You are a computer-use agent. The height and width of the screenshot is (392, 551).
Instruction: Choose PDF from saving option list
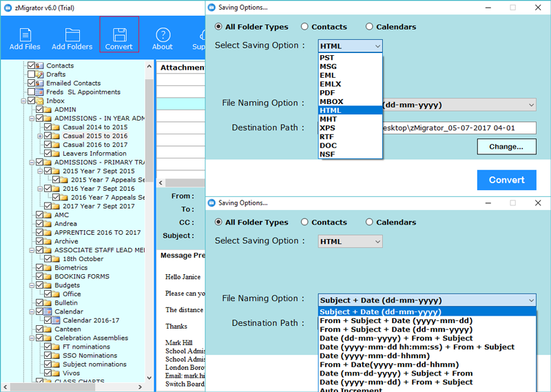pyautogui.click(x=350, y=93)
